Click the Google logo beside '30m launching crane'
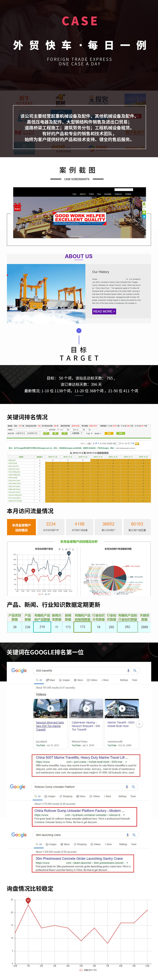Screen dimensions: 158x980 (x=19, y=835)
